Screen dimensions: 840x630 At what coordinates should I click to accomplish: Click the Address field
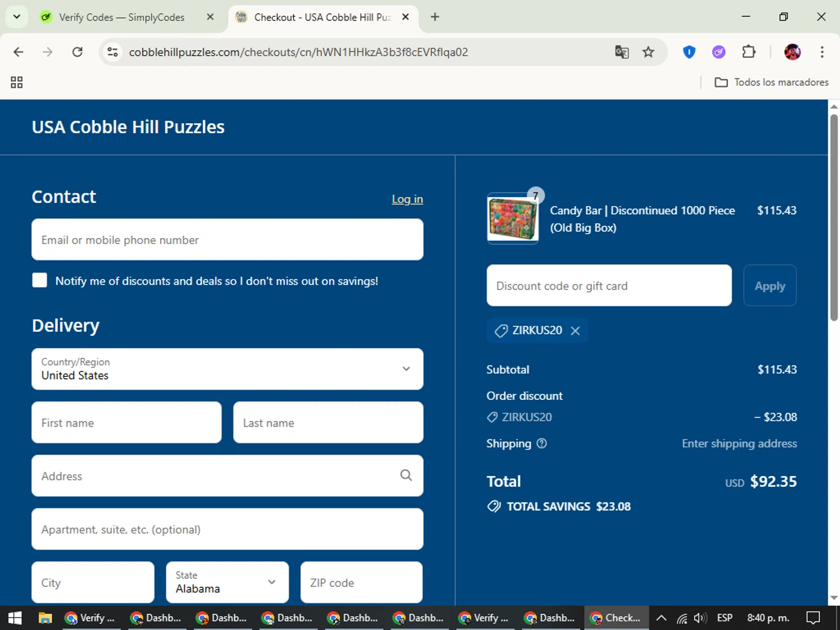(227, 476)
